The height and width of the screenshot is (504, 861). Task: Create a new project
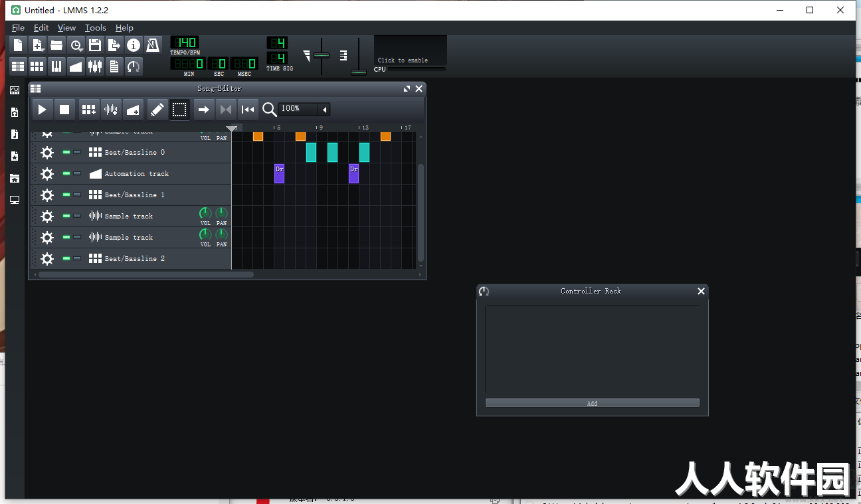pos(18,45)
